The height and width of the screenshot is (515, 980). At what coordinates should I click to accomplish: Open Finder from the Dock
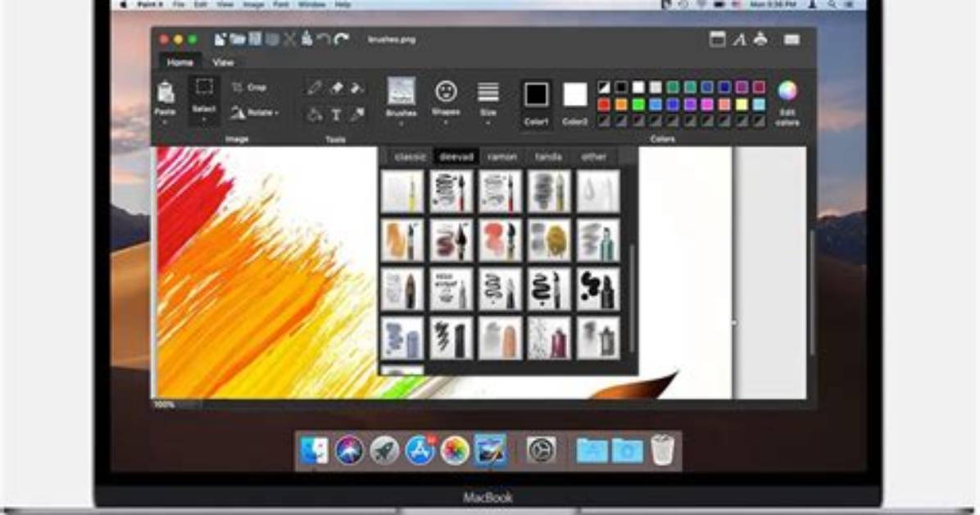pos(315,450)
